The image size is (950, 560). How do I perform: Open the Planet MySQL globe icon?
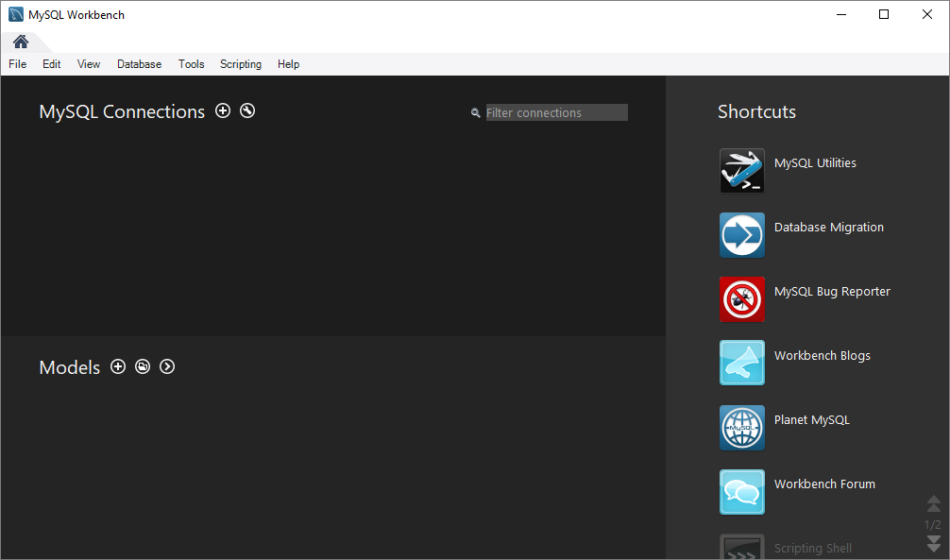click(741, 428)
